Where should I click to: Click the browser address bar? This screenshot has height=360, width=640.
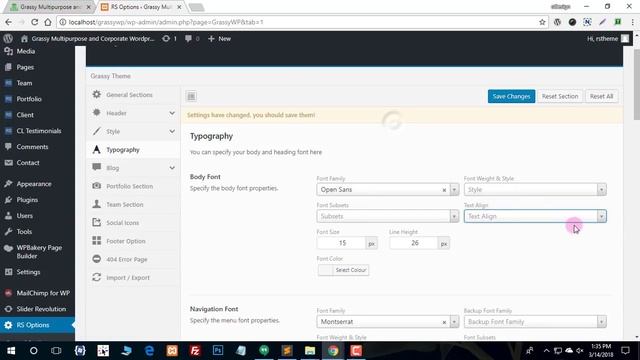(302, 22)
